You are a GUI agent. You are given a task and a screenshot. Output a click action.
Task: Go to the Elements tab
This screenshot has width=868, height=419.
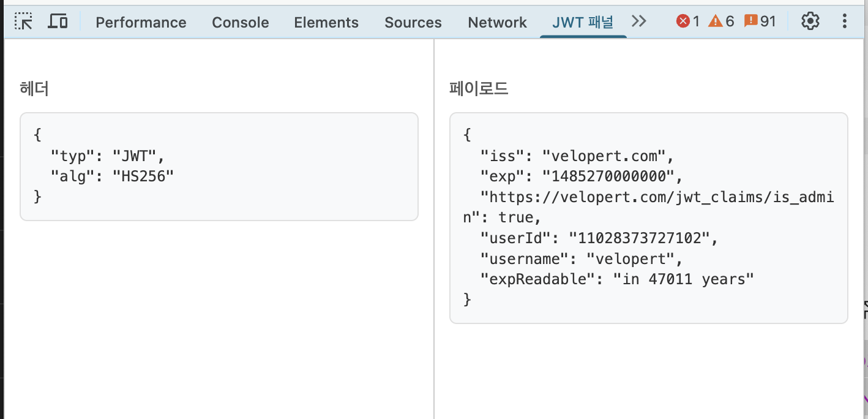point(326,23)
